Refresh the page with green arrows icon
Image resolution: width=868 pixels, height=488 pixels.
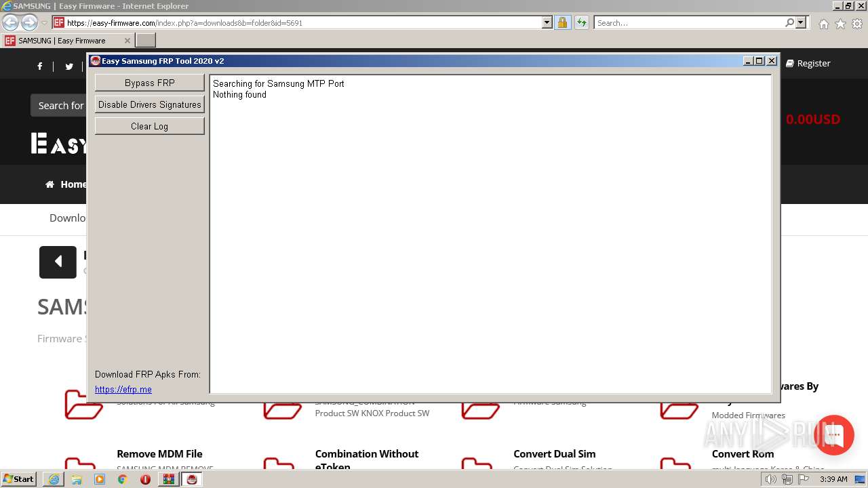pos(581,22)
